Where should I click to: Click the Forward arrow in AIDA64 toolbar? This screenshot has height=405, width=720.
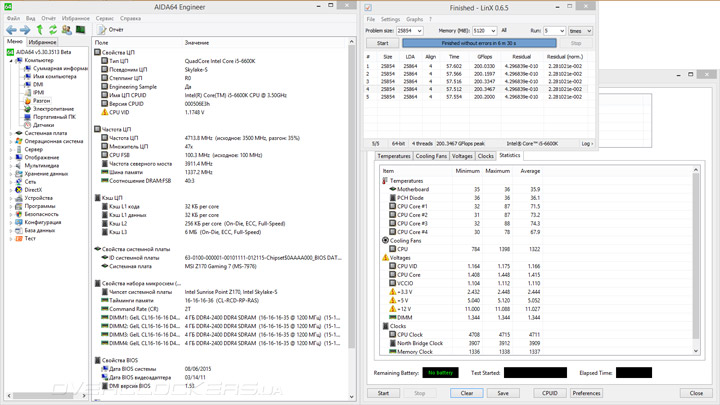coord(25,30)
